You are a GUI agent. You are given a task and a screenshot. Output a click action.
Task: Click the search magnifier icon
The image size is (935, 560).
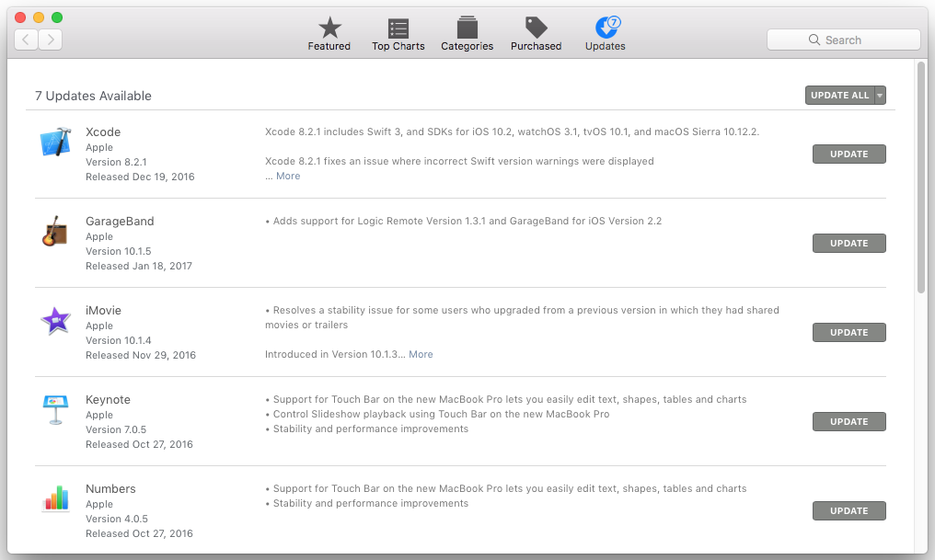(x=814, y=40)
